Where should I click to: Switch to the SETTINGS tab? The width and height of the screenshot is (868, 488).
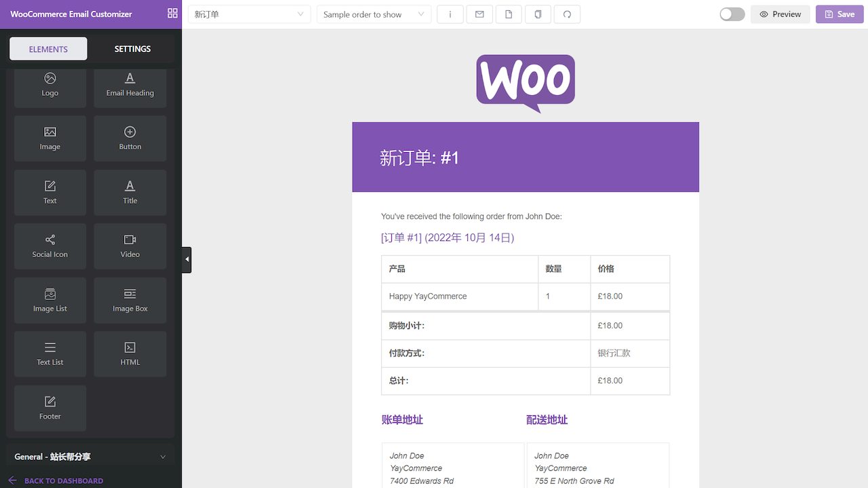(x=132, y=49)
